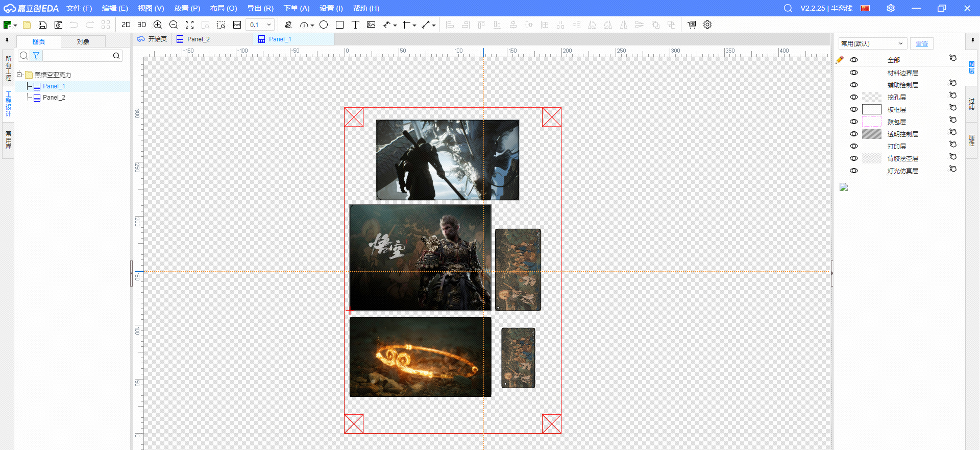Click the title bar settings gear
The width and height of the screenshot is (980, 450).
tap(891, 8)
